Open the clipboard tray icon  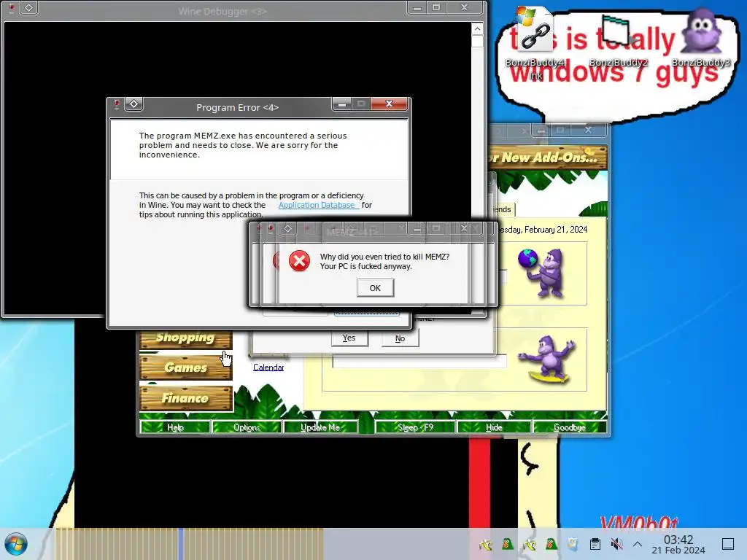tap(595, 544)
